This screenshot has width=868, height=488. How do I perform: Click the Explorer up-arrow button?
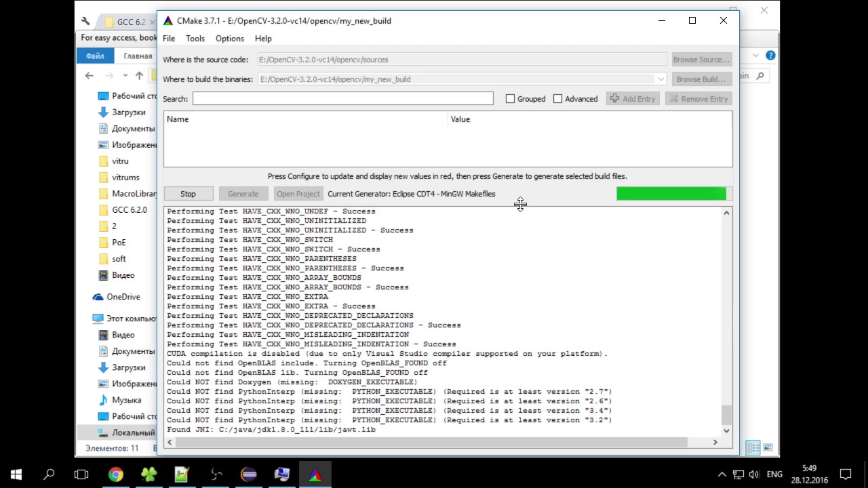pos(139,76)
